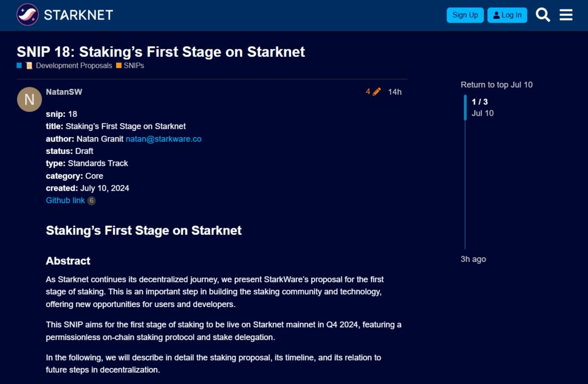This screenshot has width=588, height=384.
Task: Click the 14h post timestamp
Action: pos(395,92)
